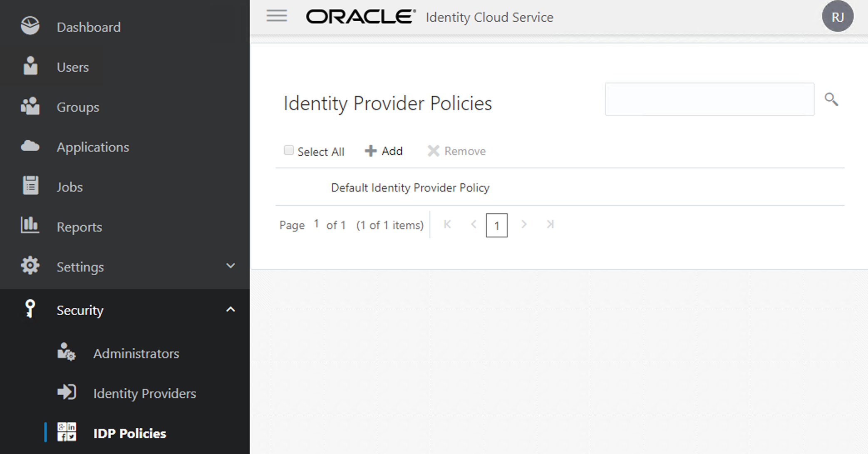
Task: Check the Select All checkbox
Action: [288, 150]
